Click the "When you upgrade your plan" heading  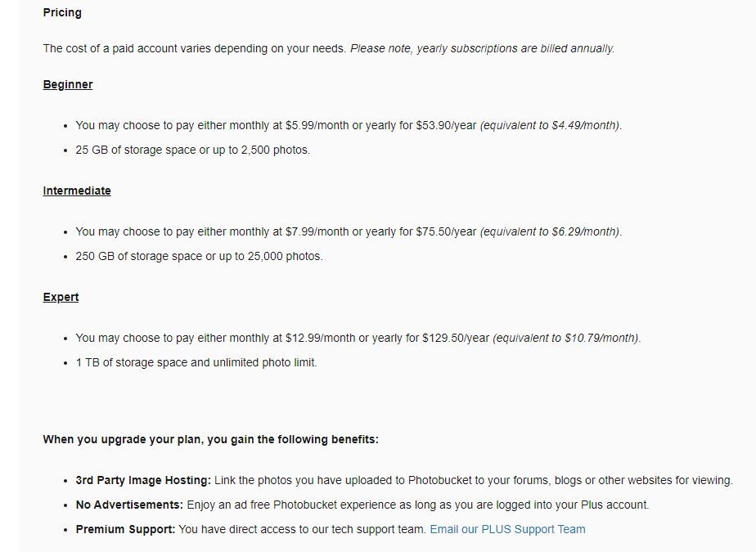210,439
